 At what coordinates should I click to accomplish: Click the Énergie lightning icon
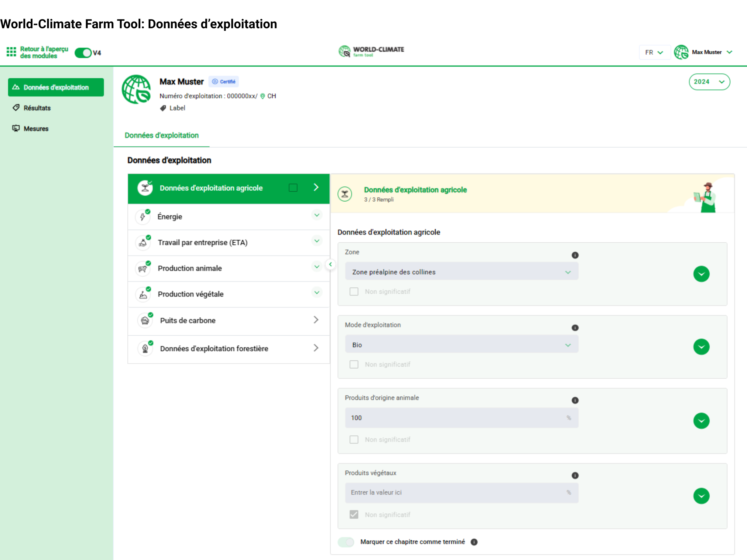[143, 217]
